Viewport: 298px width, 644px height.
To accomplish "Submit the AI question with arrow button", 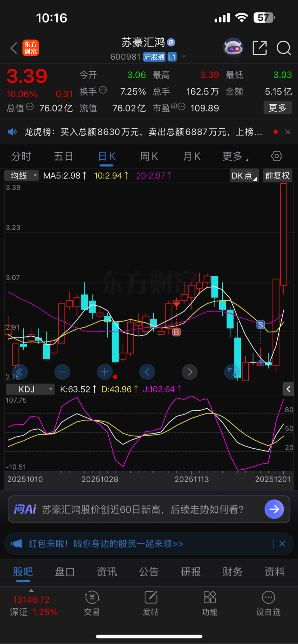I will tap(274, 509).
